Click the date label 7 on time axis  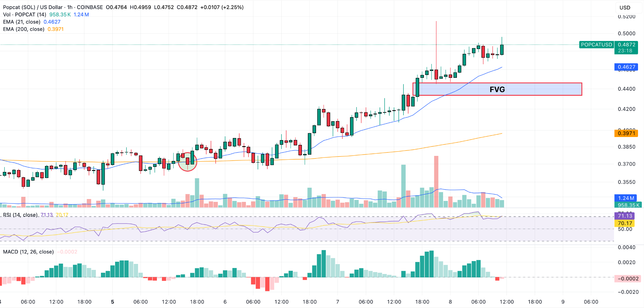338,302
